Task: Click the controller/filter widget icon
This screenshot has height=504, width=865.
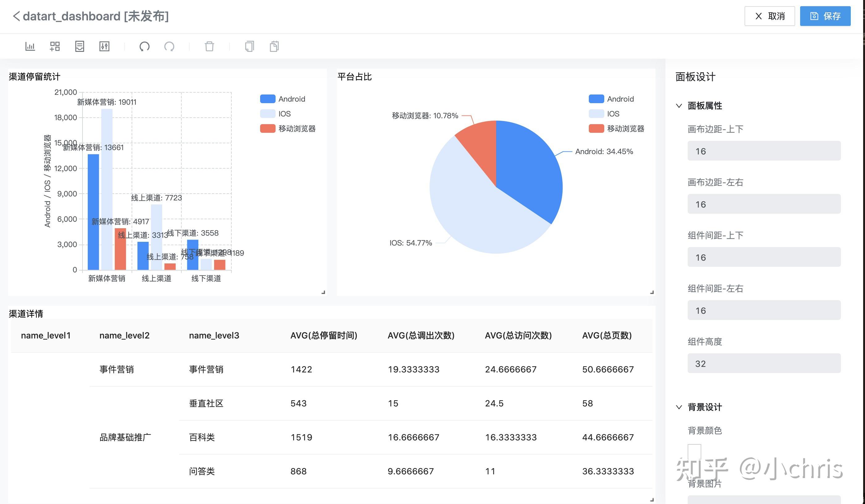Action: pyautogui.click(x=104, y=46)
